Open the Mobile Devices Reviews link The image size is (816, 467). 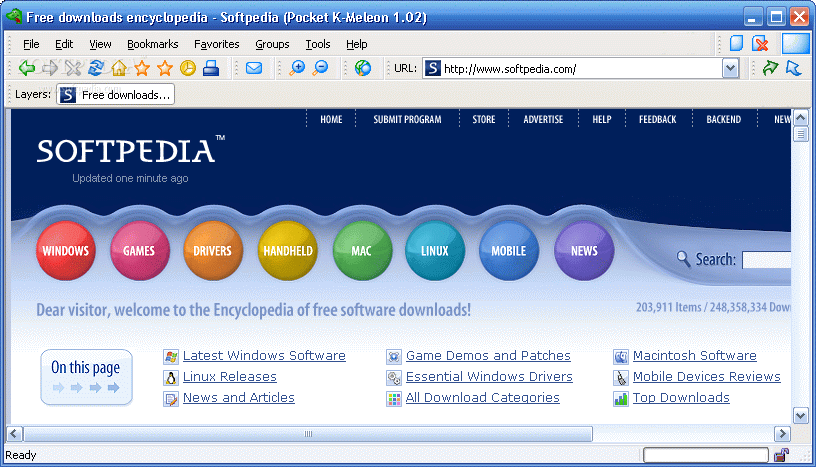[706, 376]
